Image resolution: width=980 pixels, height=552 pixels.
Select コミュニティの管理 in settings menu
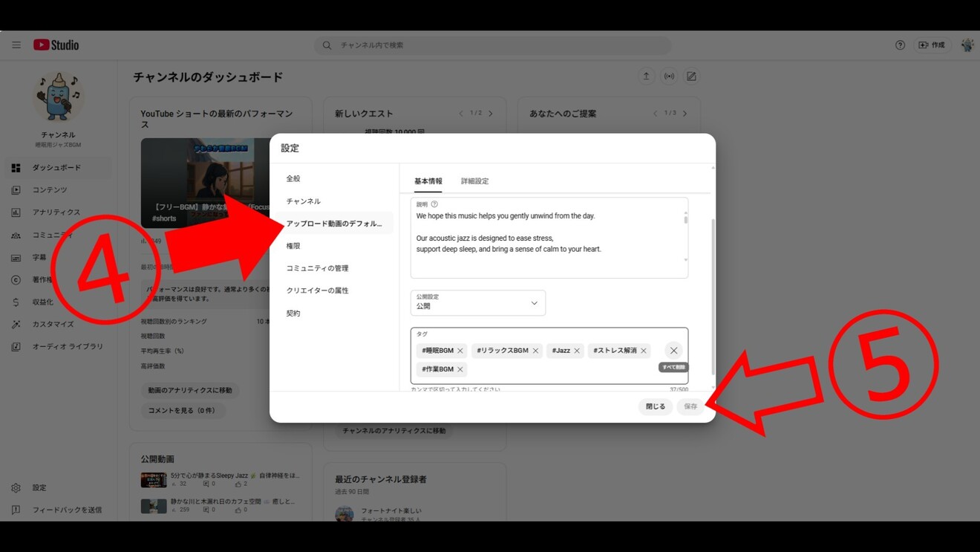point(333,268)
